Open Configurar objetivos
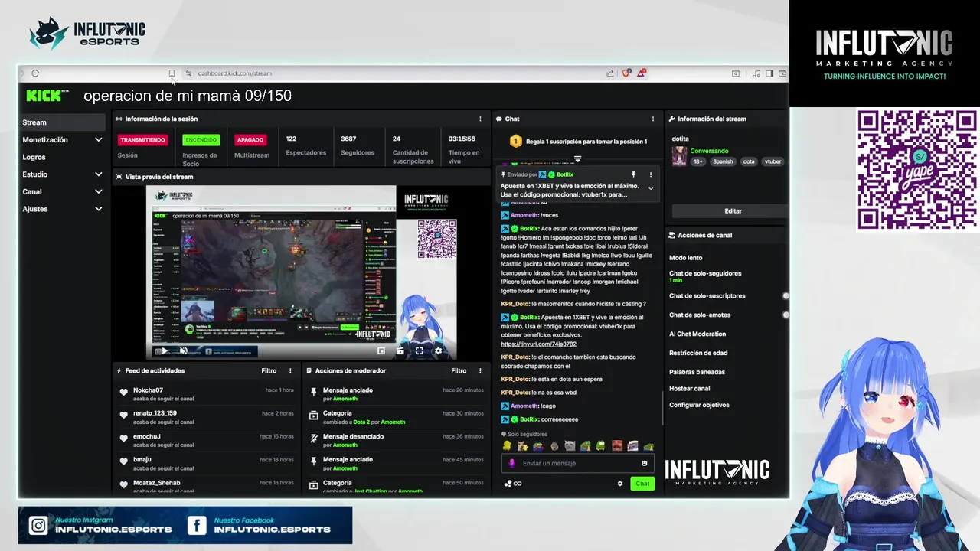 click(699, 405)
